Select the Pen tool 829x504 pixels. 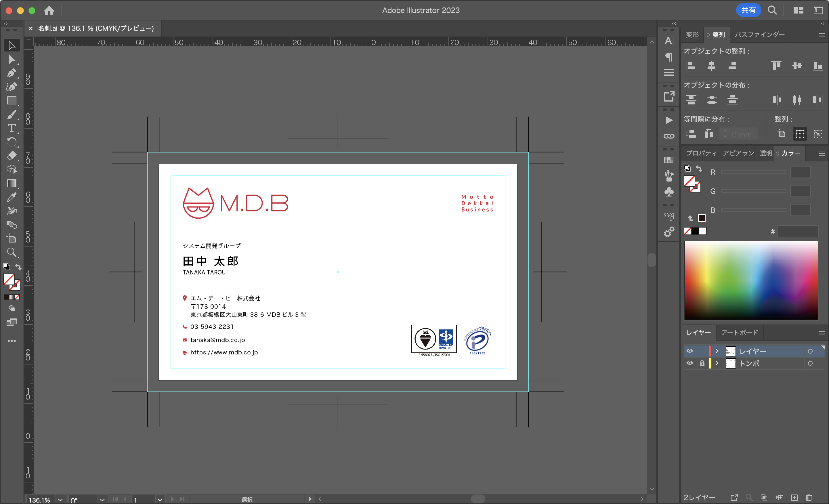[12, 73]
